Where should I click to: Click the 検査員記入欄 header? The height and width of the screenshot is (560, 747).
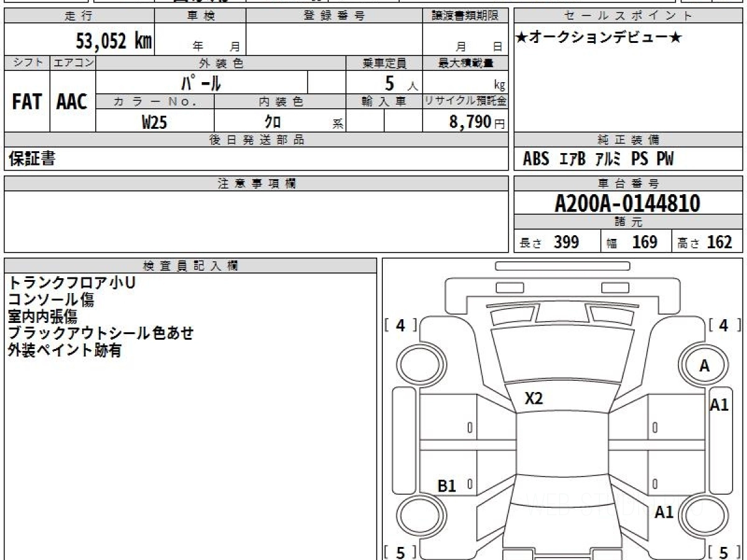click(190, 265)
